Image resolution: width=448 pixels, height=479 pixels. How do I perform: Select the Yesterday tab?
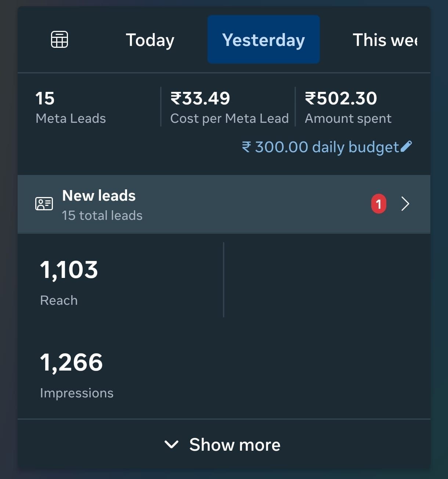pos(263,40)
